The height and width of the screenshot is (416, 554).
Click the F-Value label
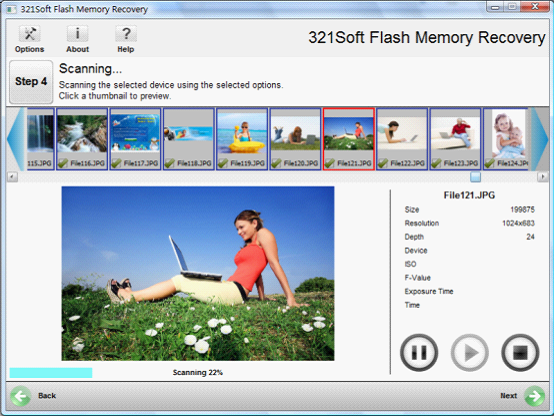tap(418, 278)
